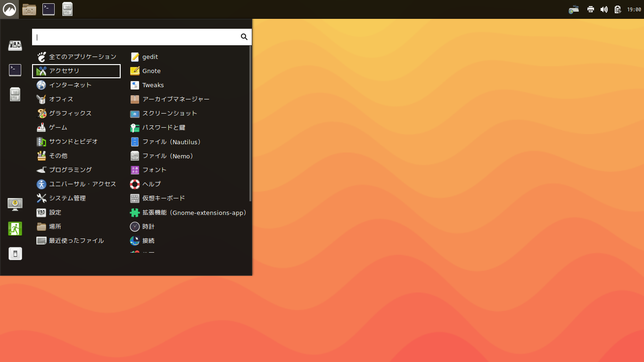Launch the terminal from the top panel
Viewport: 644px width, 362px height.
point(49,9)
